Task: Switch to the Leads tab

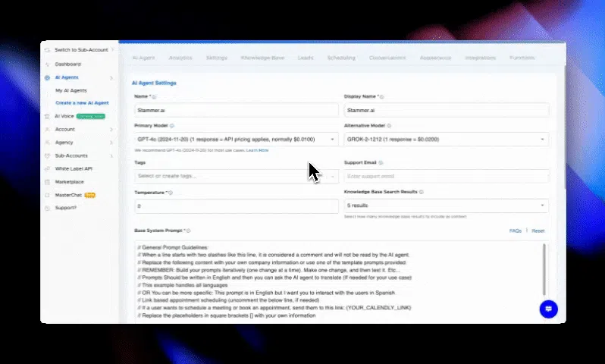Action: click(x=306, y=58)
